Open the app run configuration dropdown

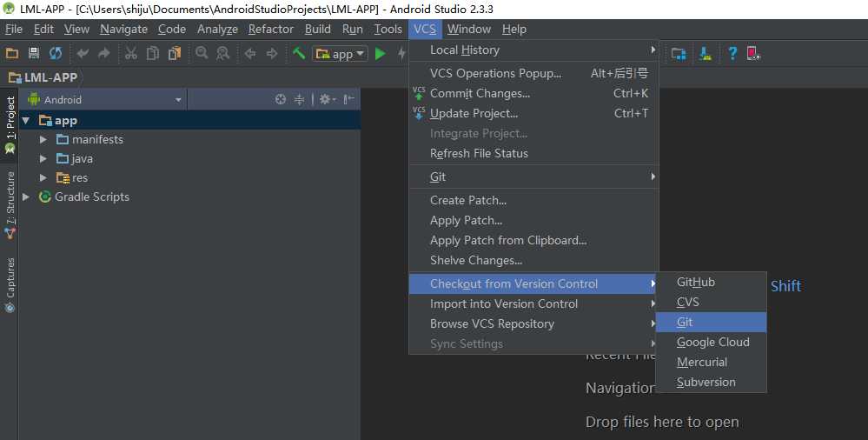click(x=340, y=54)
